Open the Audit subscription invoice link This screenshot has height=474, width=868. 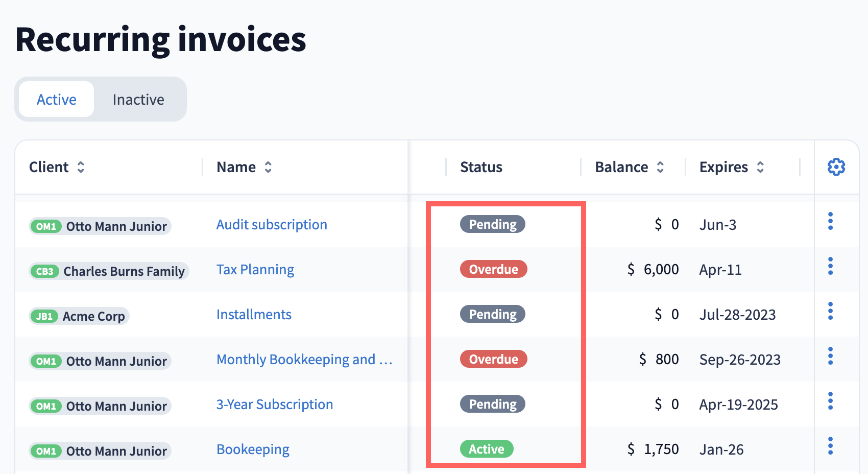pos(272,225)
